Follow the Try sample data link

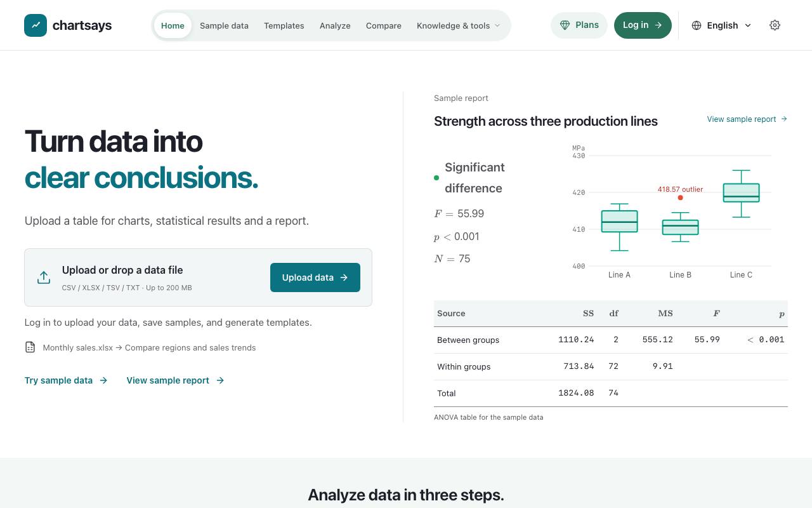tap(66, 380)
